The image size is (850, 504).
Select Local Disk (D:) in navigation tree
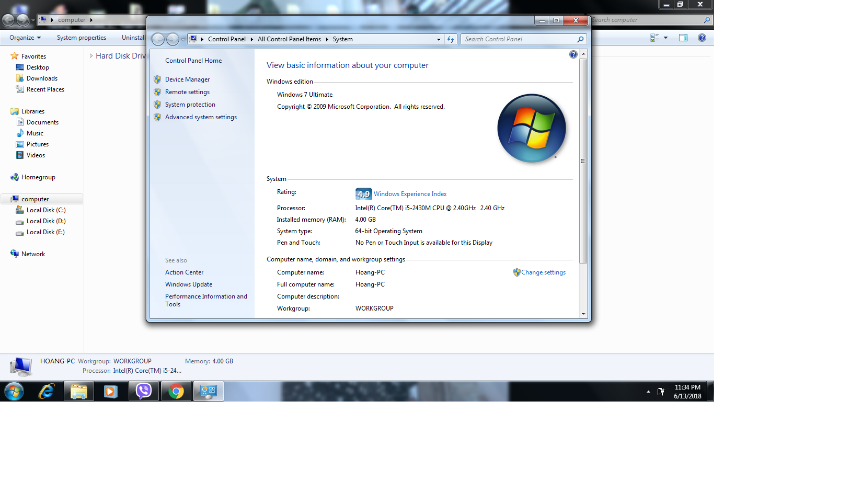(46, 221)
